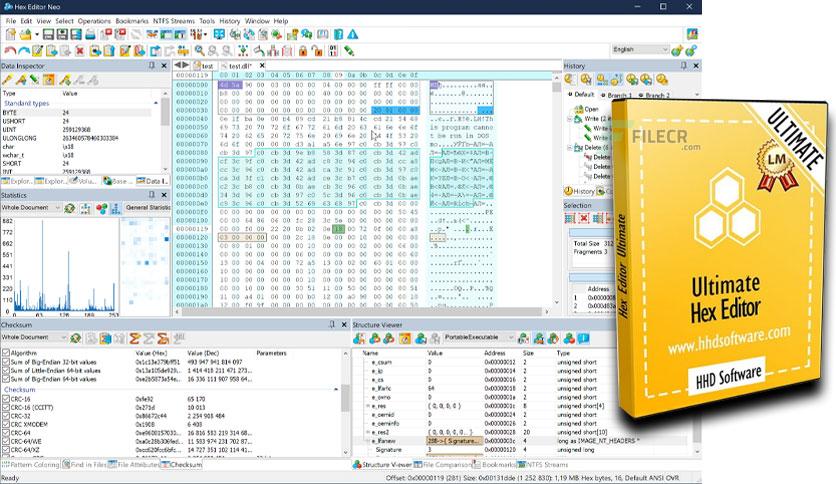Click the Open file folder icon
The height and width of the screenshot is (484, 836).
pyautogui.click(x=25, y=35)
